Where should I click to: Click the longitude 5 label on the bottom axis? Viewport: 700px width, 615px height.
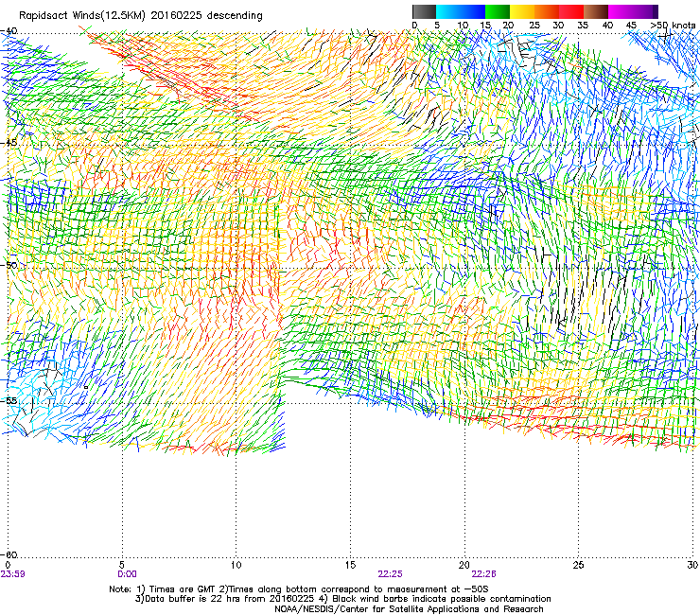(x=122, y=565)
